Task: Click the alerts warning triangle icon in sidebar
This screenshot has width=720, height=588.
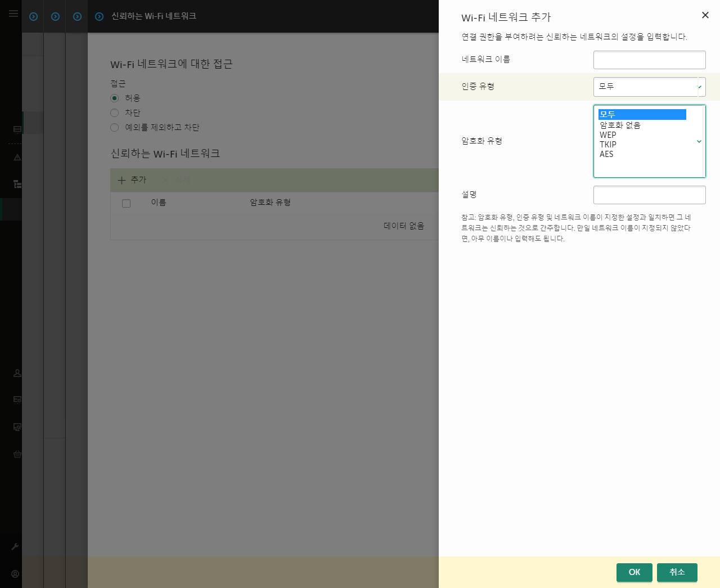Action: 17,158
